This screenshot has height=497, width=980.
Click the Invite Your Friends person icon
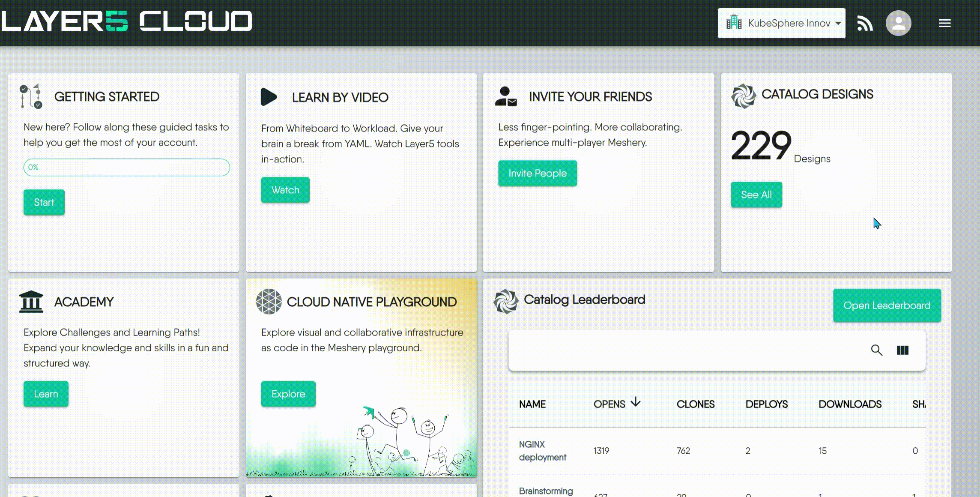[506, 96]
